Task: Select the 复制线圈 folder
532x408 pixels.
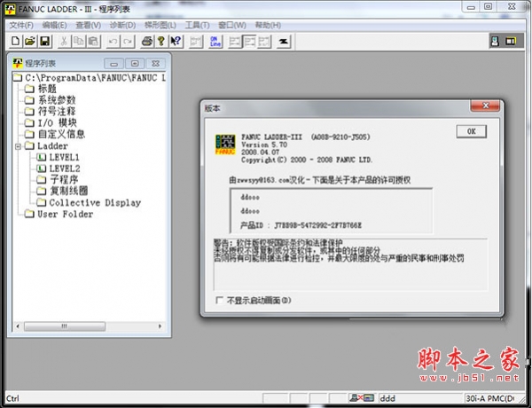Action: pos(69,191)
